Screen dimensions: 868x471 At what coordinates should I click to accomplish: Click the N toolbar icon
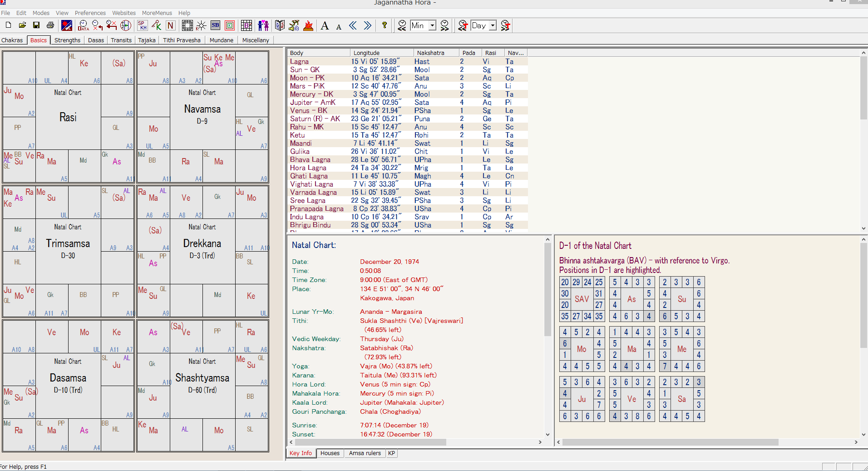(x=170, y=25)
